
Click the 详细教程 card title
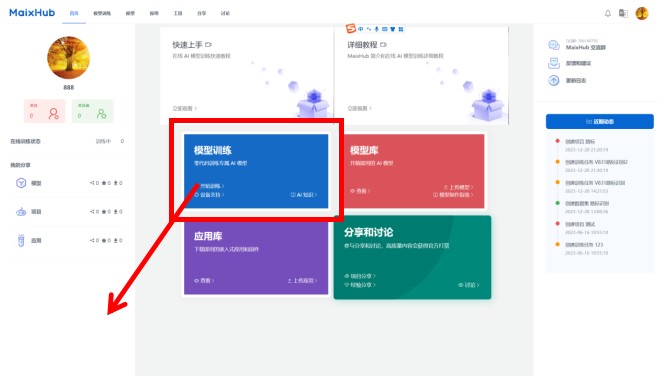(x=362, y=44)
